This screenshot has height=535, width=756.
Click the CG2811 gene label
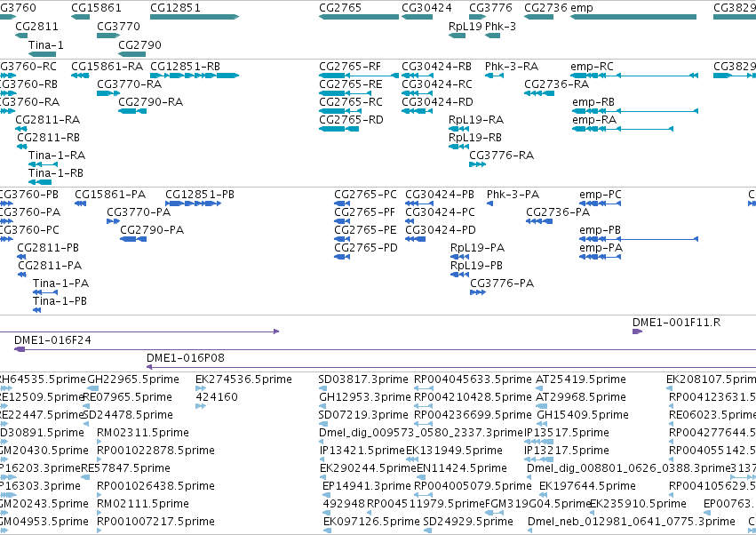[x=36, y=26]
